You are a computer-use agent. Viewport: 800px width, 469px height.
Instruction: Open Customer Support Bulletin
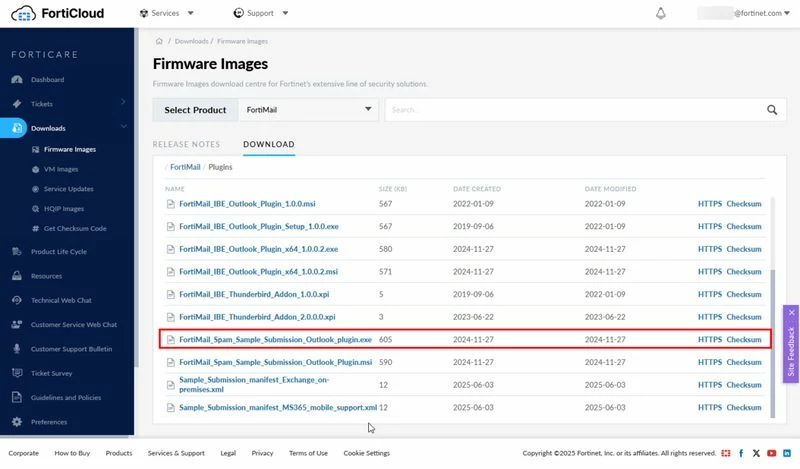coord(71,349)
